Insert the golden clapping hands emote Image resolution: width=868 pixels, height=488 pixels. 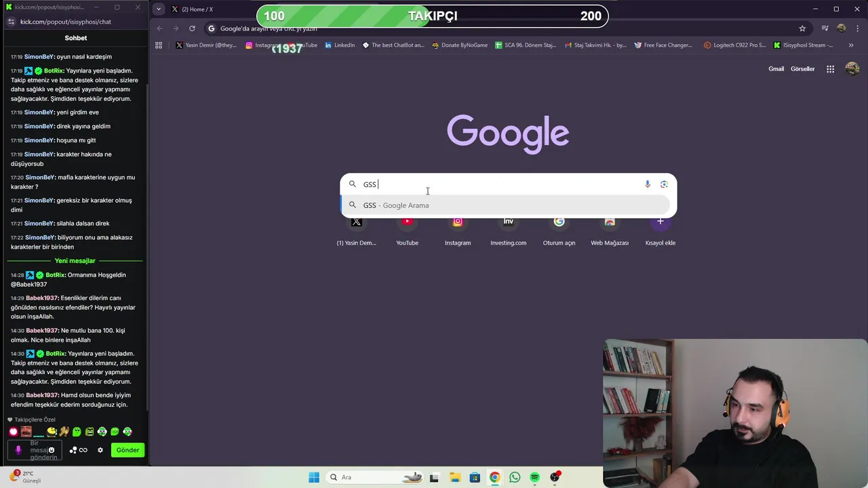[x=64, y=432]
